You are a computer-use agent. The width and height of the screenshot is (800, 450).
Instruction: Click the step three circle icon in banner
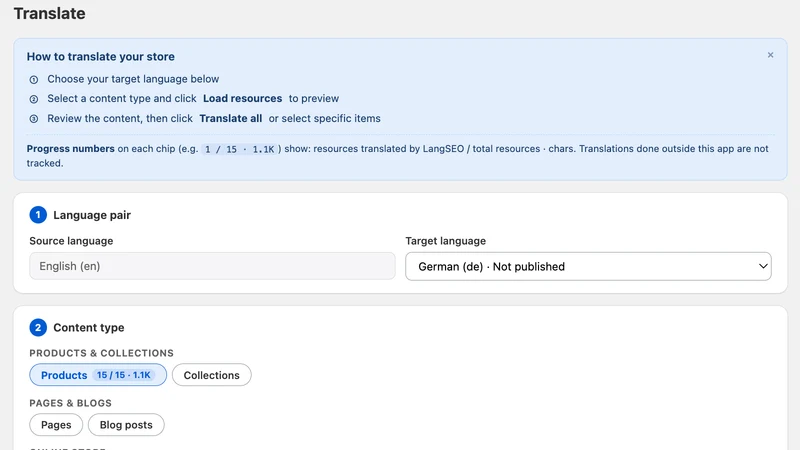[34, 119]
